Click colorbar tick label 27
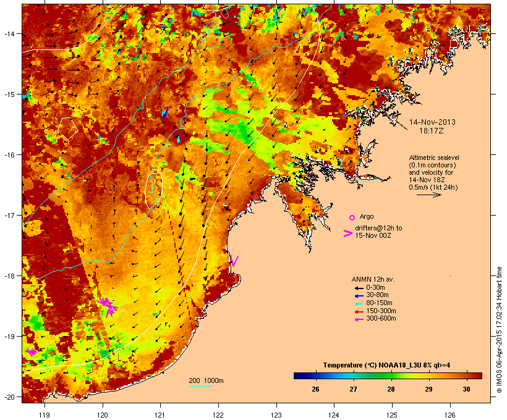507x420 pixels. (353, 389)
